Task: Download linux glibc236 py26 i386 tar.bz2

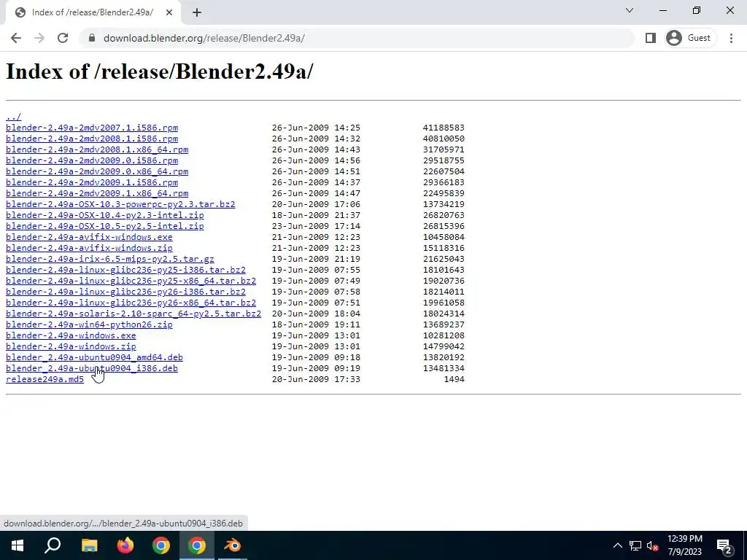Action: pyautogui.click(x=125, y=292)
